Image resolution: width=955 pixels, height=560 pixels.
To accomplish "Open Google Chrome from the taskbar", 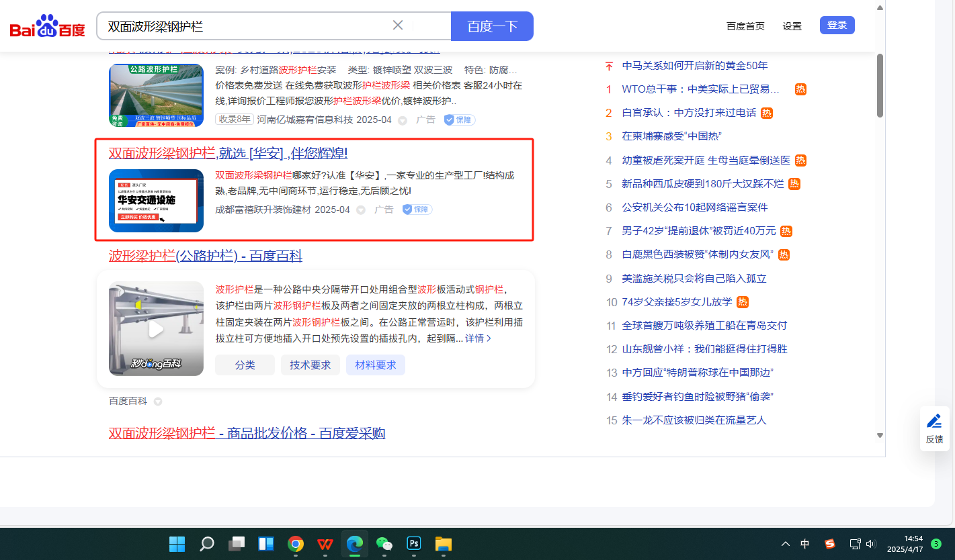I will 295,544.
